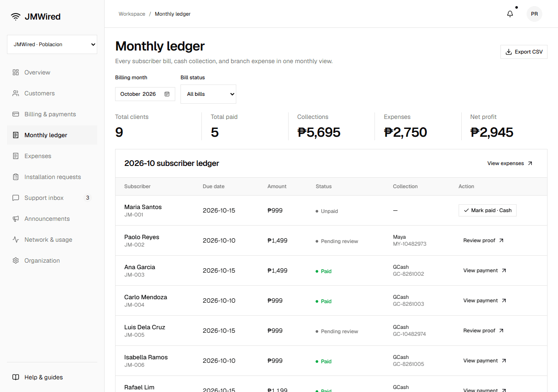Screen dimensions: 558x392
Task: Click the calendar icon in Billing month
Action: [x=167, y=94]
